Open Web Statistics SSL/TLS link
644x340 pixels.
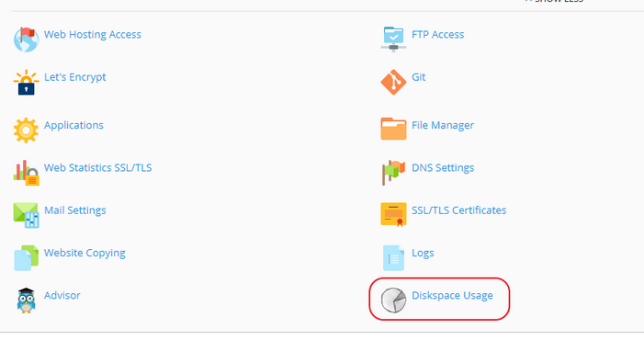(97, 168)
